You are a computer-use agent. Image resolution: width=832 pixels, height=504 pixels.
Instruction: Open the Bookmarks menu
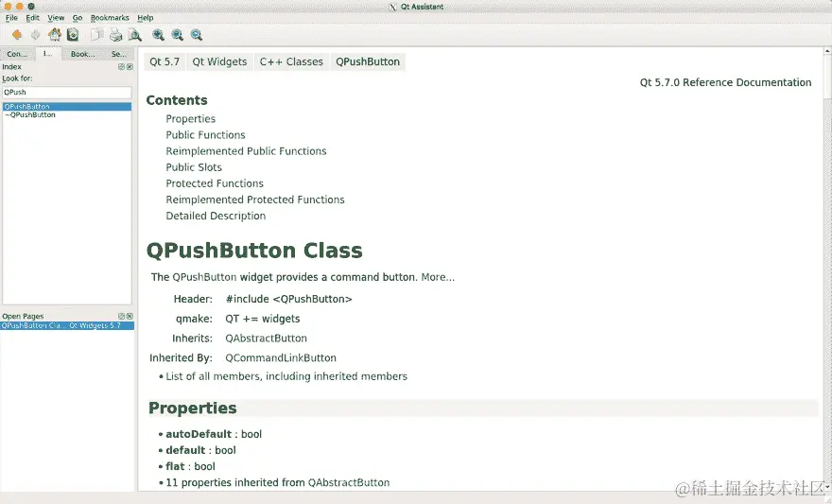pos(110,18)
